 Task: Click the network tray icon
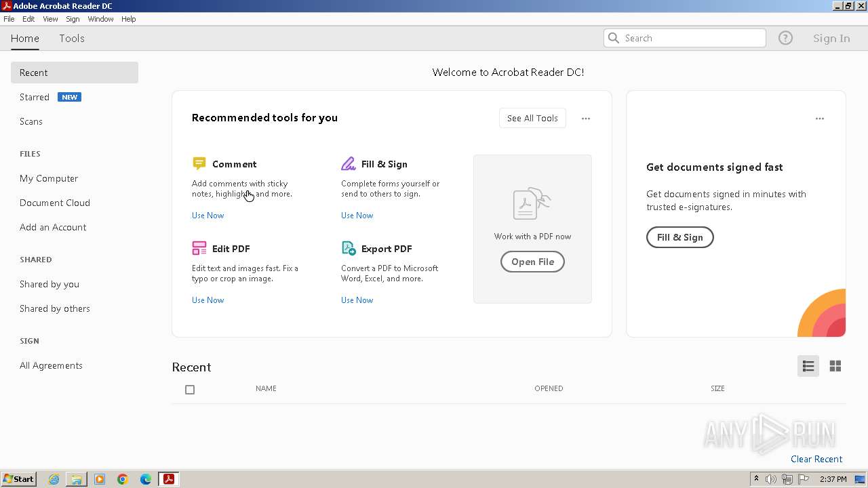(787, 479)
